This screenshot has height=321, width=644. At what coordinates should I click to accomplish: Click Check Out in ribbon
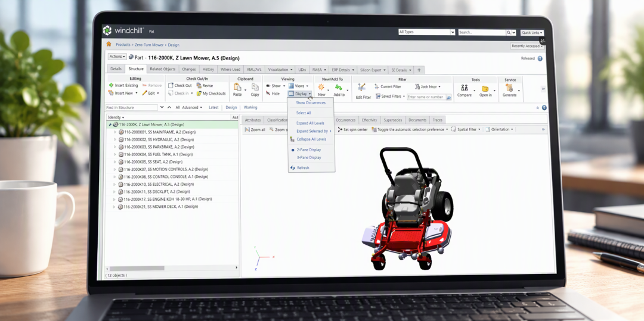pos(180,86)
